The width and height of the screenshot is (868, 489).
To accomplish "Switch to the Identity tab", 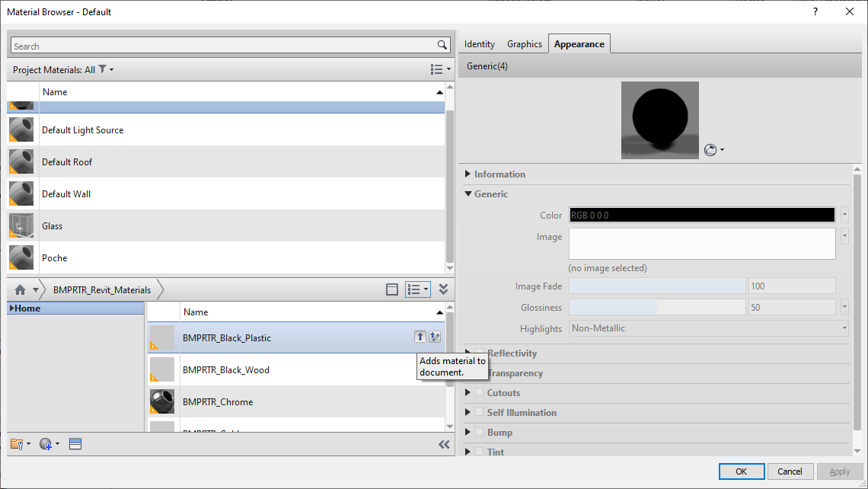I will 480,43.
